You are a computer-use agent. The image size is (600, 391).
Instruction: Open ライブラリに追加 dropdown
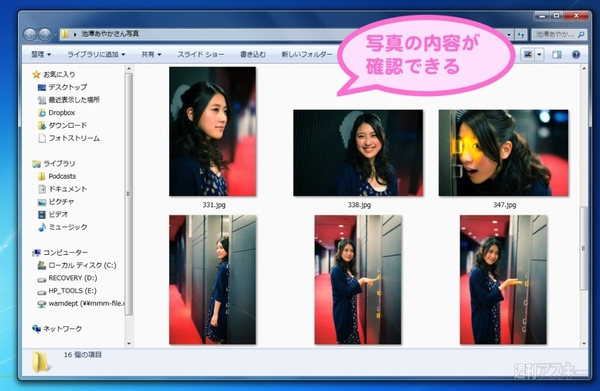96,54
